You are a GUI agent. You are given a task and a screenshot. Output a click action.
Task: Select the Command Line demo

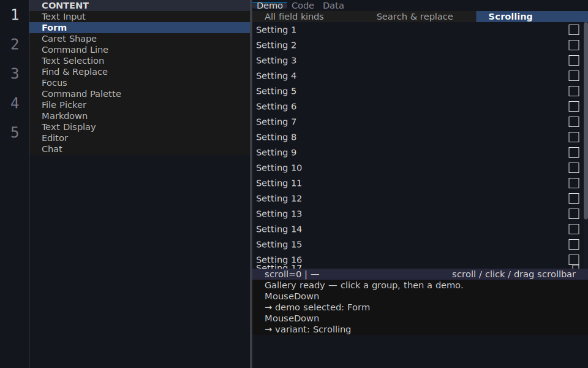pos(140,50)
